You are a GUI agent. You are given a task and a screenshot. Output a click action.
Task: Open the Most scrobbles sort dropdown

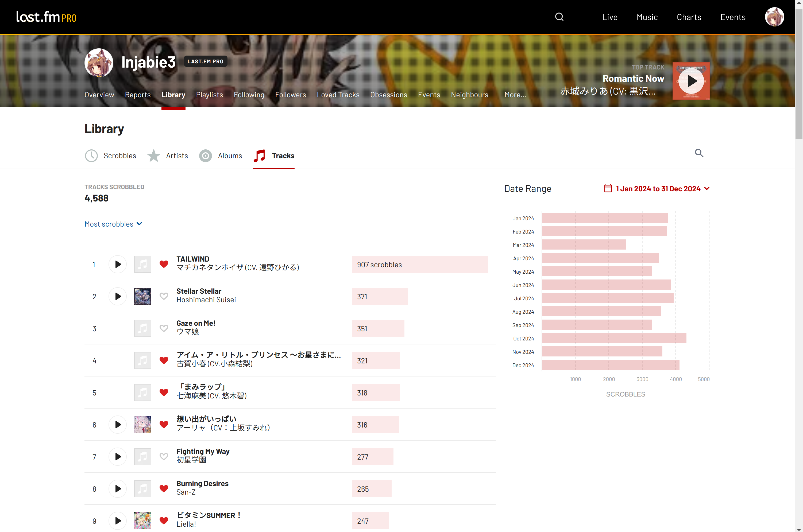coord(113,224)
